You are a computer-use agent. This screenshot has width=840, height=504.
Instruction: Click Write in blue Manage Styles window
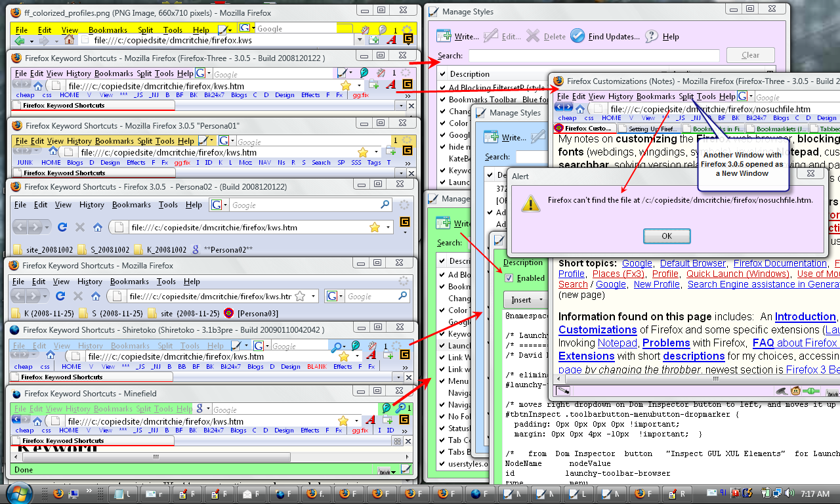505,137
